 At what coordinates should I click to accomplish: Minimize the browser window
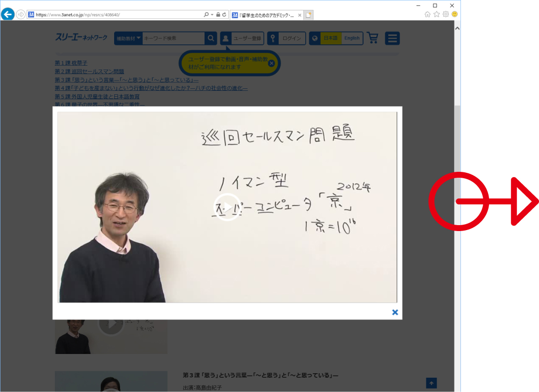coord(418,5)
